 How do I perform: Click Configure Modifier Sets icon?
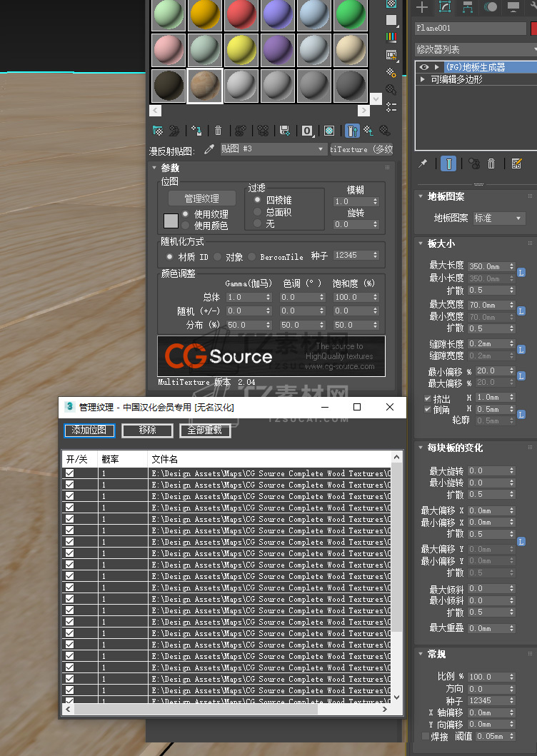pos(517,164)
